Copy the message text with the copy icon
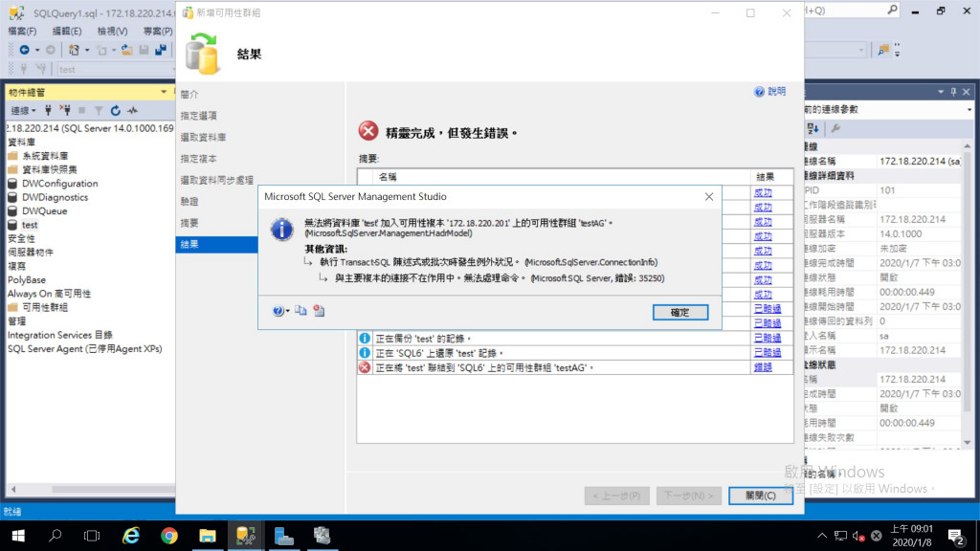 tap(301, 311)
